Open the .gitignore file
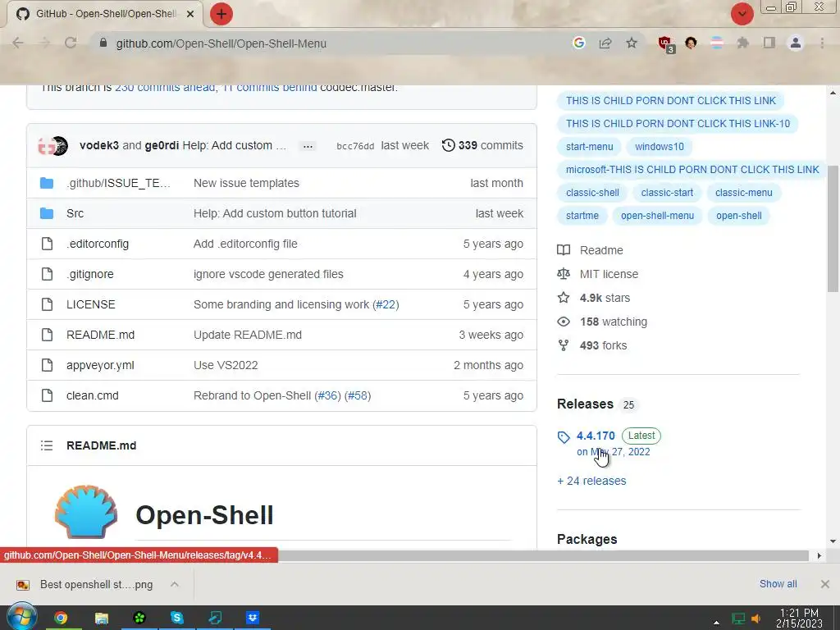840x630 pixels. coord(90,274)
